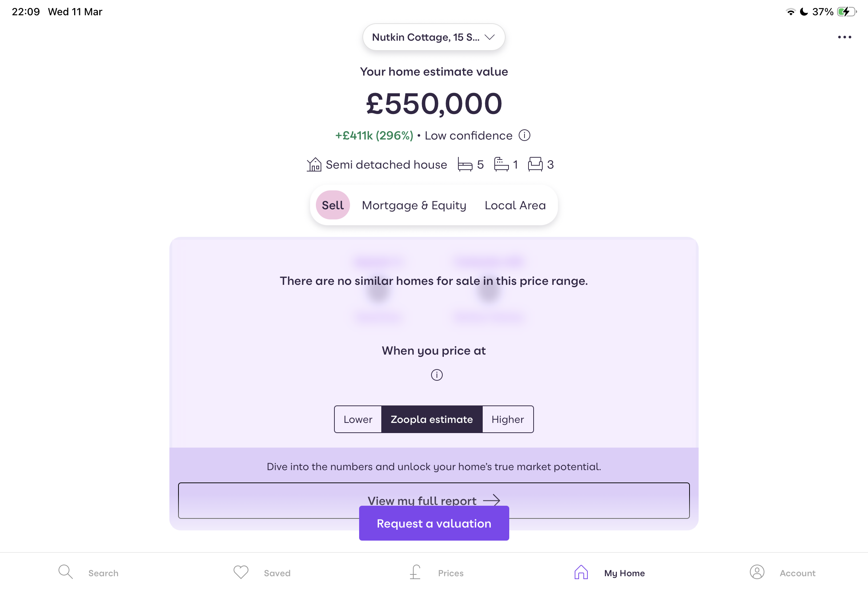This screenshot has width=868, height=606.
Task: Switch to the Local Area tab
Action: 515,205
